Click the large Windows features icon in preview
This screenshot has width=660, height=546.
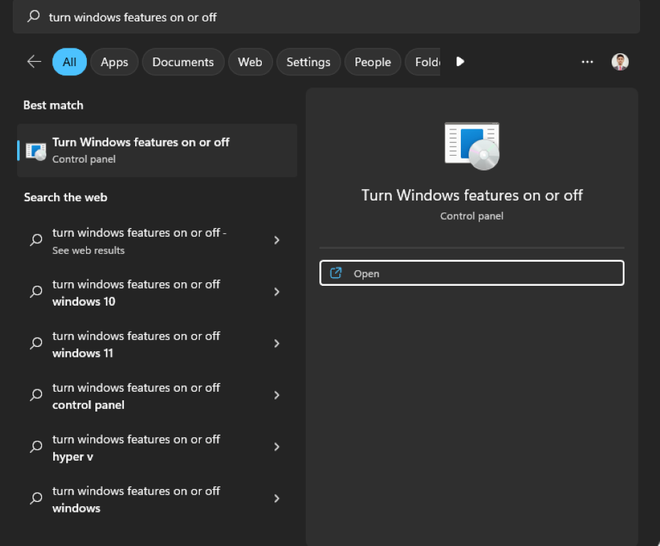pyautogui.click(x=471, y=146)
